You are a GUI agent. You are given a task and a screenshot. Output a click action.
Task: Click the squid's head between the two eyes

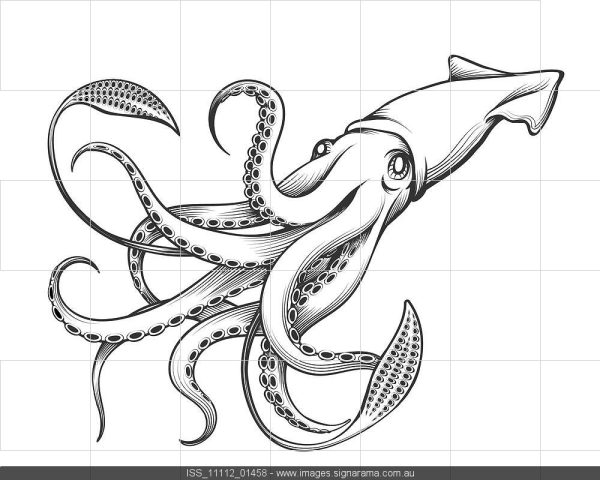click(355, 160)
